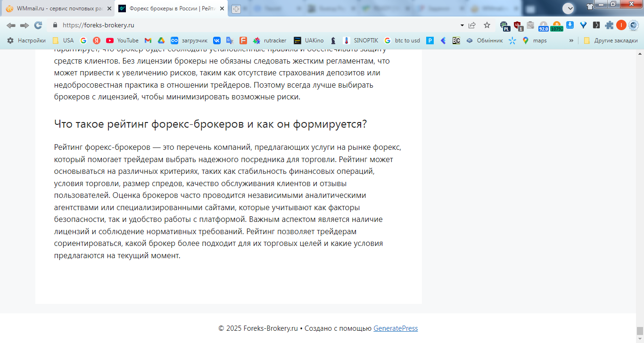This screenshot has height=343, width=644.
Task: Open the Google bookmark next to USA
Action: (x=83, y=41)
